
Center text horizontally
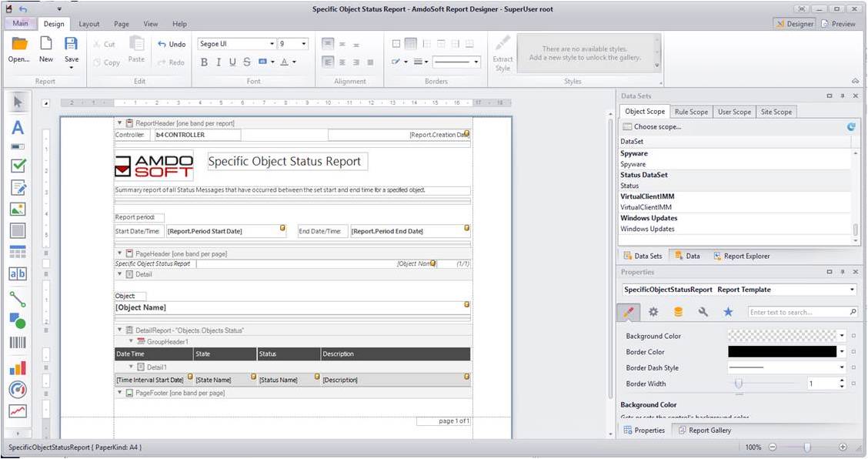(342, 62)
